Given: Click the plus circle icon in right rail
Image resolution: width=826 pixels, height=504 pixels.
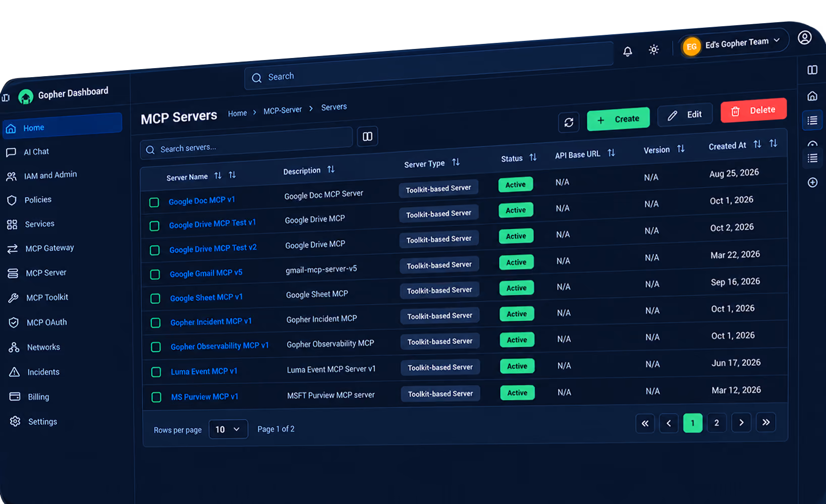Looking at the screenshot, I should [812, 182].
